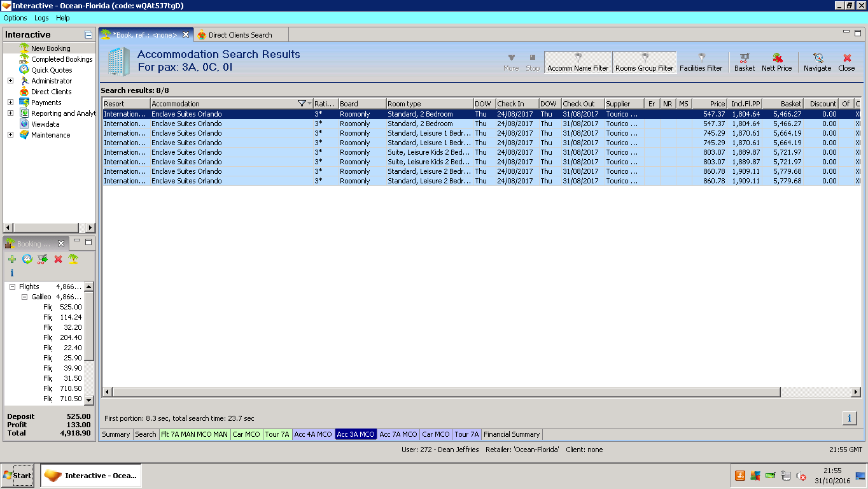Toggle the Accomm Name Filter
Screen dimensions: 868x489
coord(578,62)
